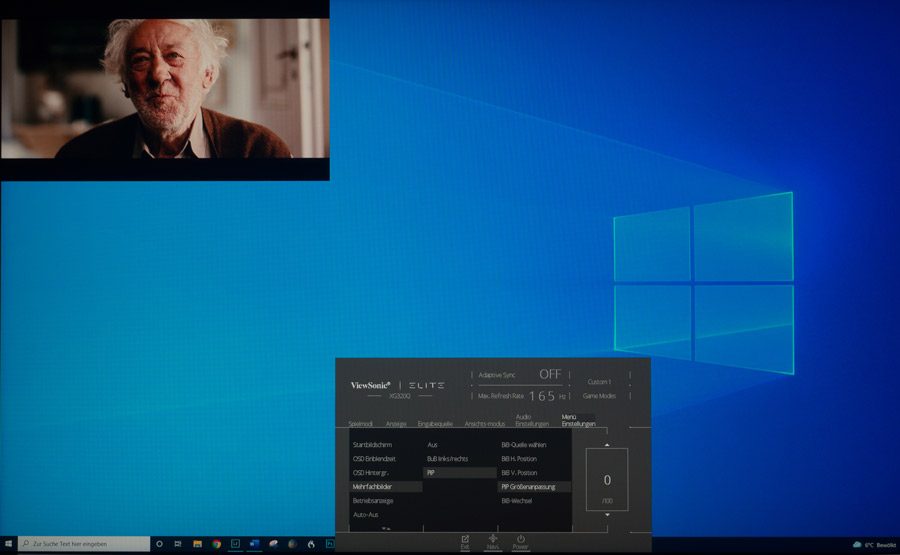Screen dimensions: 900x555
Task: Click the 0 /100 value box
Action: (x=607, y=480)
